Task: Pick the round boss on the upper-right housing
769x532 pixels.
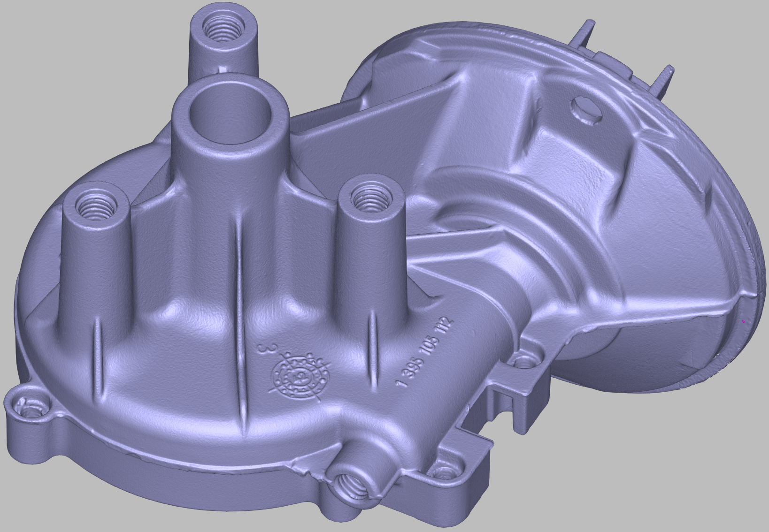Action: click(586, 109)
